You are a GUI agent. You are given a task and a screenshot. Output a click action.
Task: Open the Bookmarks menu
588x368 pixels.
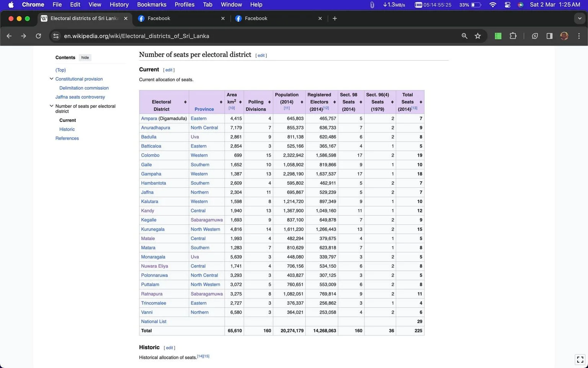coord(152,5)
